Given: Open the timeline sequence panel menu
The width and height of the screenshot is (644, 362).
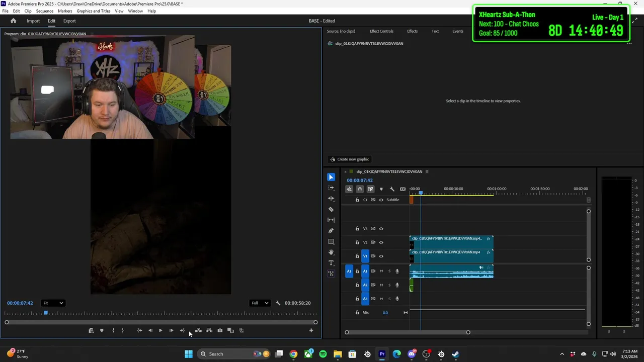Looking at the screenshot, I should pos(427,171).
